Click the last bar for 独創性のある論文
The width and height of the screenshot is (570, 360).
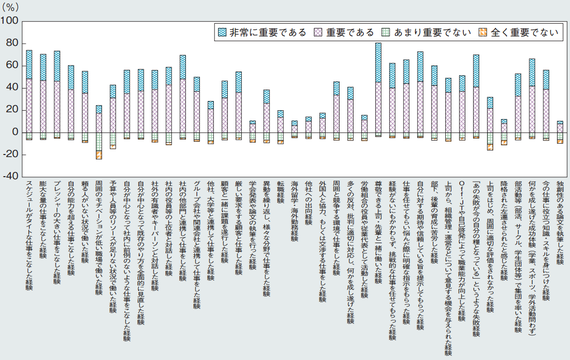tap(560, 132)
